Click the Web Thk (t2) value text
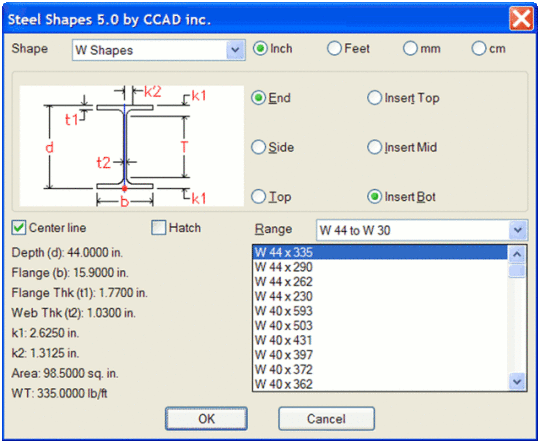Viewport: 540px width, 443px height. click(74, 313)
